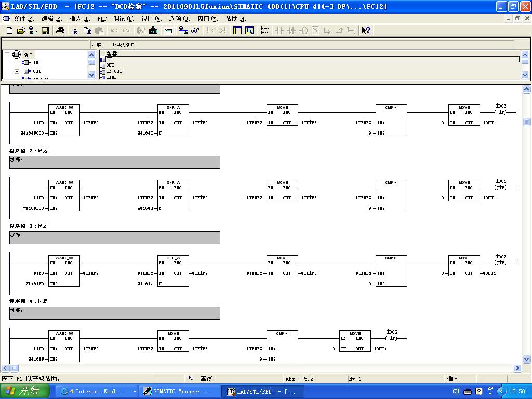Click the Cut scissors icon
This screenshot has width=532, height=399.
[75, 31]
